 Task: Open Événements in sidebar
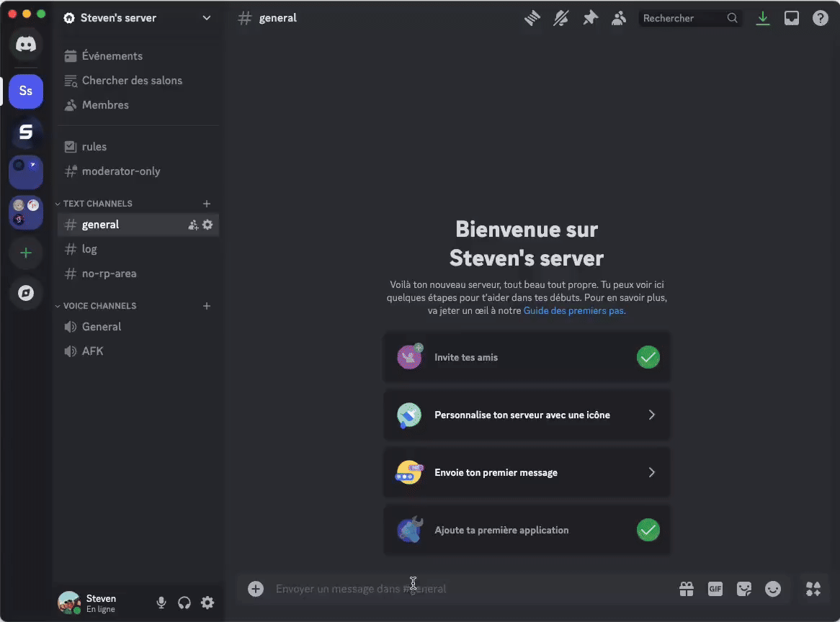click(138, 55)
